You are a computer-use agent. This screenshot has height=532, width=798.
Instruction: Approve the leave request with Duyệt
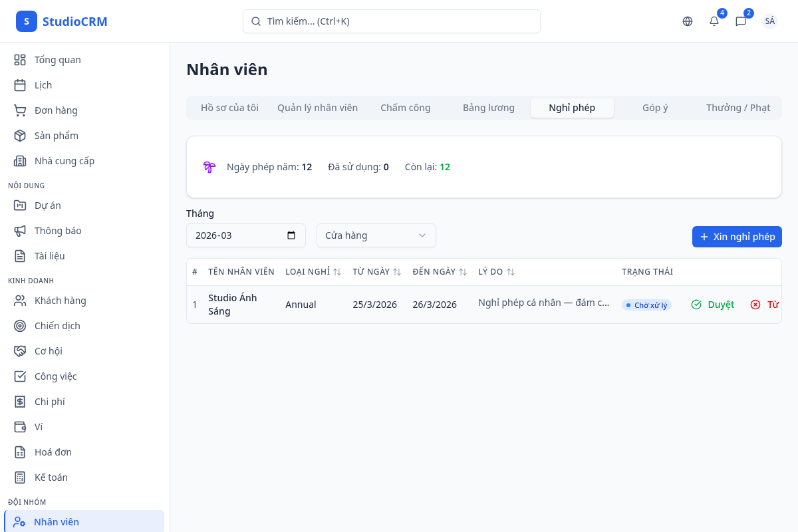point(713,305)
